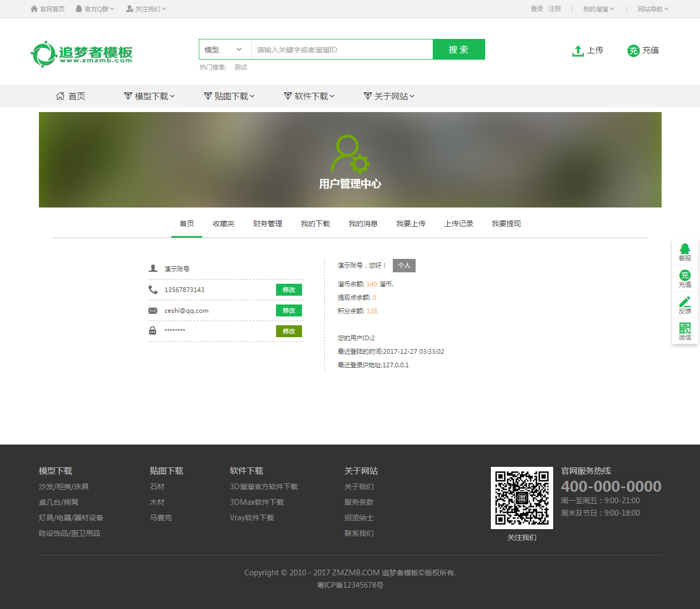
Task: Click the 追梦者模板 site logo
Action: [82, 54]
